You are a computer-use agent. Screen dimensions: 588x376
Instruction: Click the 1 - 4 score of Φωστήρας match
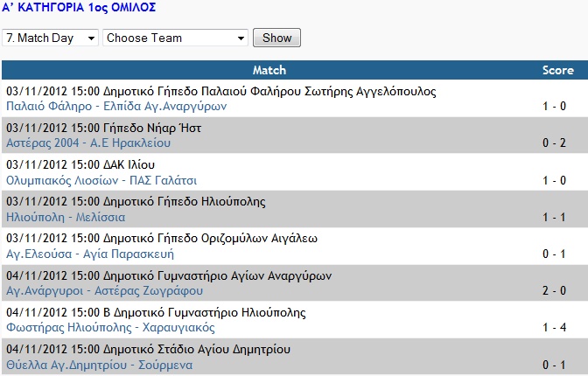(x=554, y=328)
